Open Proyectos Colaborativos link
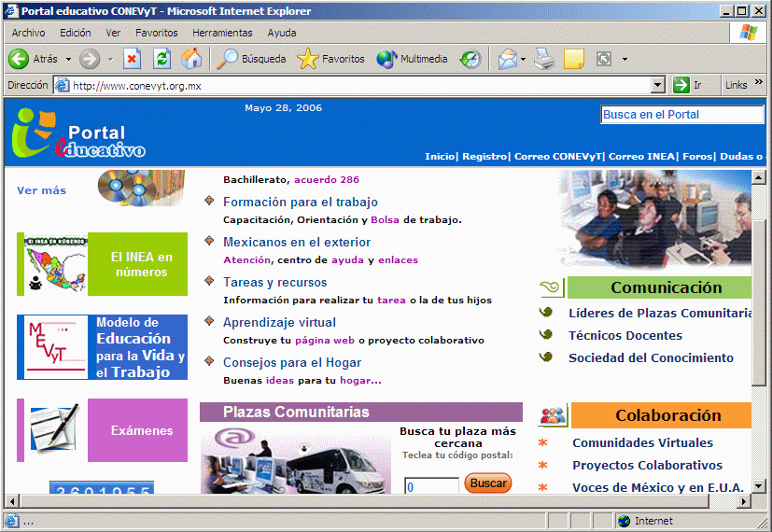The image size is (772, 532). click(x=648, y=465)
